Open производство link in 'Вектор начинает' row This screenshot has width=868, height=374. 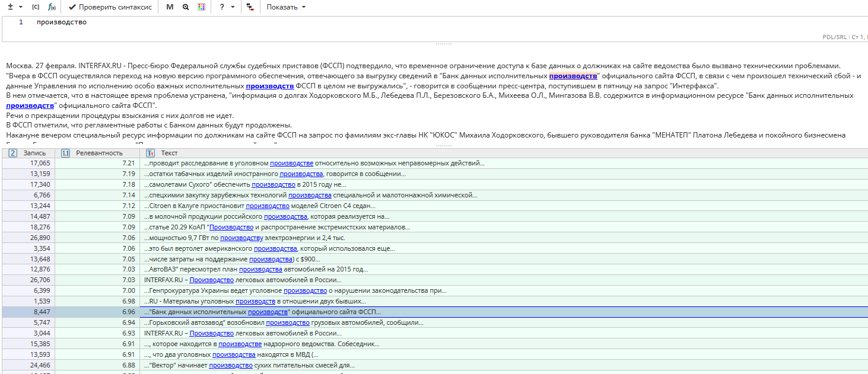click(230, 365)
